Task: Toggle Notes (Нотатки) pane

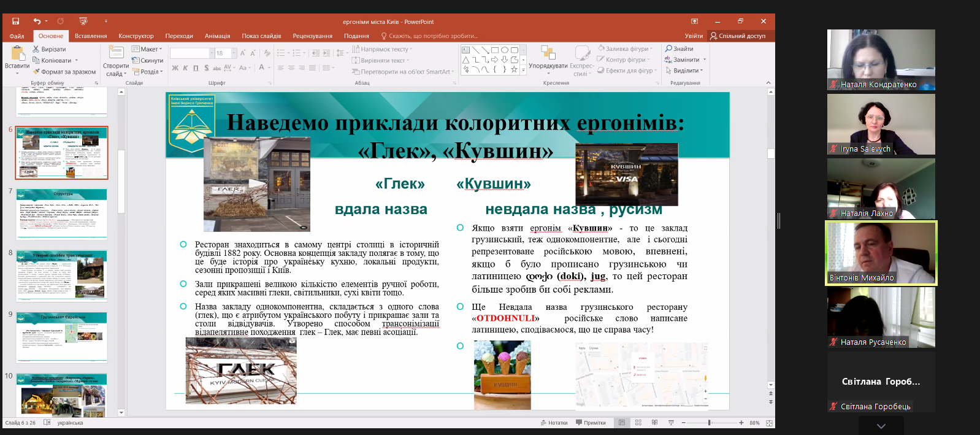Action: point(554,423)
